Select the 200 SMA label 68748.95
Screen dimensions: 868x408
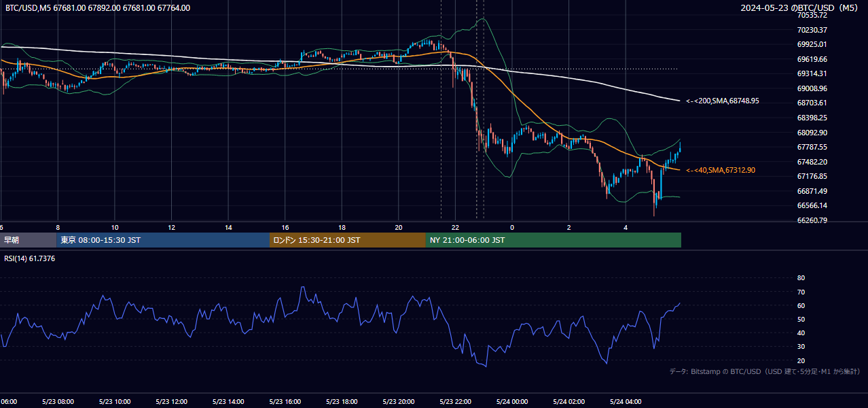coord(723,101)
